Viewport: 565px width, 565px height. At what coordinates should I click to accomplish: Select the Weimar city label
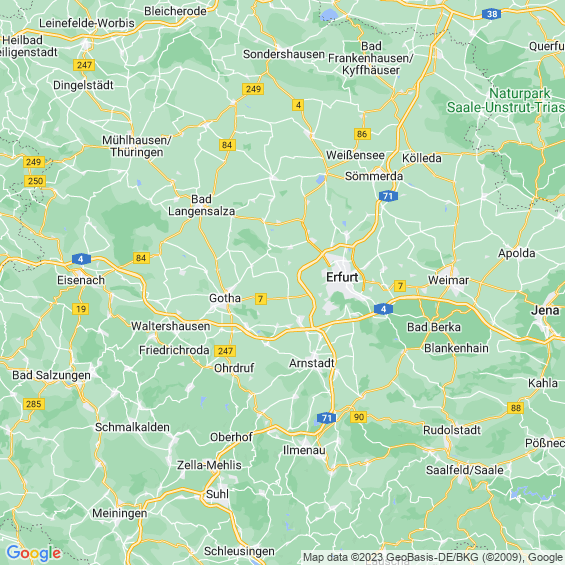[449, 280]
